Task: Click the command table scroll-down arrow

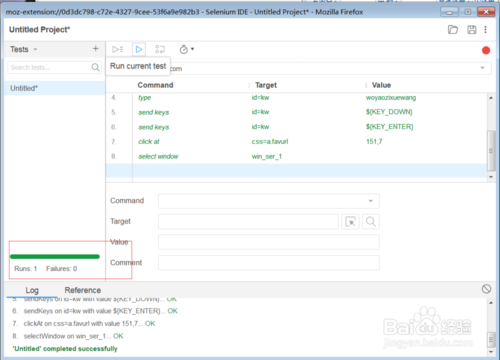Action: coord(491,177)
